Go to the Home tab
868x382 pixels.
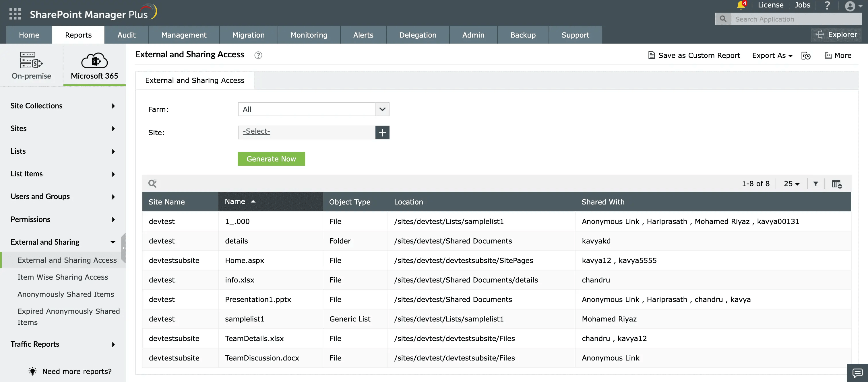[29, 35]
